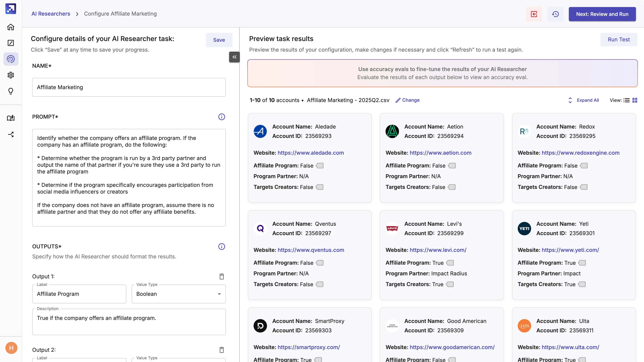Viewport: 644px width, 362px height.
Task: Click AI Researchers breadcrumb link
Action: (51, 14)
